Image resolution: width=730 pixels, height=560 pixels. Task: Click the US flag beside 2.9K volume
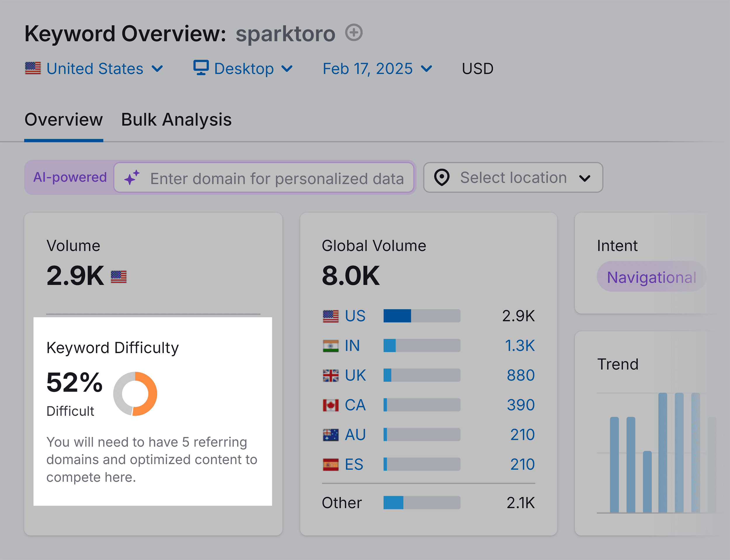(x=119, y=277)
